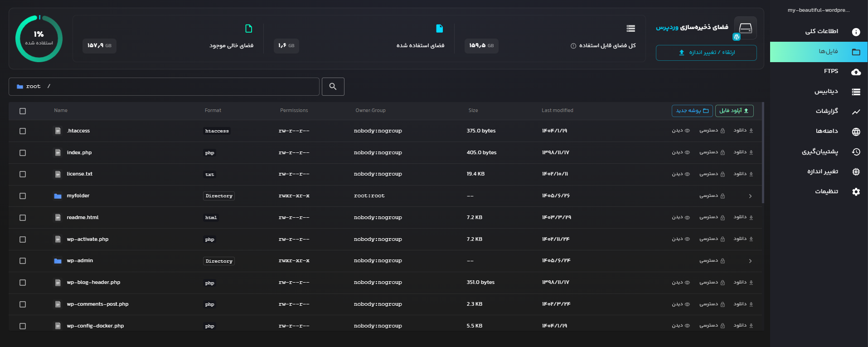Click the database icon beside دیتابیس
The height and width of the screenshot is (347, 868).
click(856, 92)
